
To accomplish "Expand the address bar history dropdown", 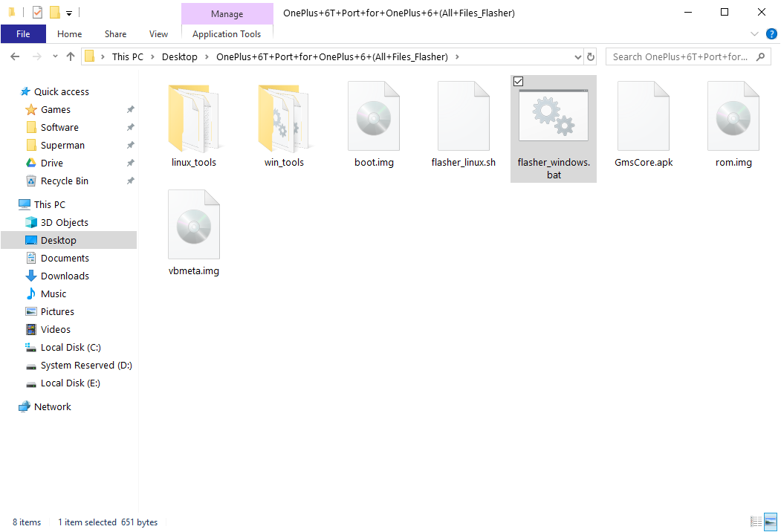I will tap(578, 56).
